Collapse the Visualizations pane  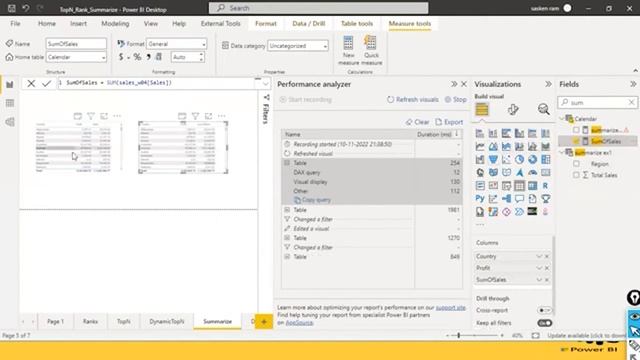(x=548, y=84)
